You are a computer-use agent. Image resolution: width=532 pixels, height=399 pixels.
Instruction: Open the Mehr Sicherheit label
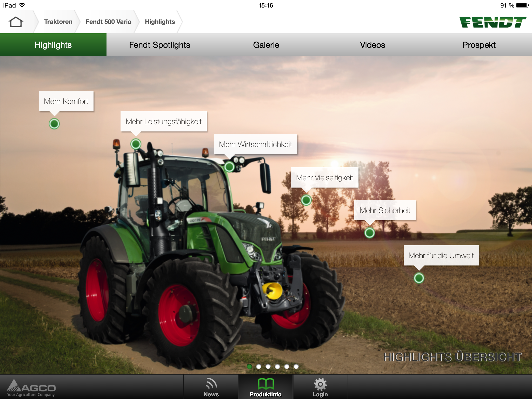(385, 210)
